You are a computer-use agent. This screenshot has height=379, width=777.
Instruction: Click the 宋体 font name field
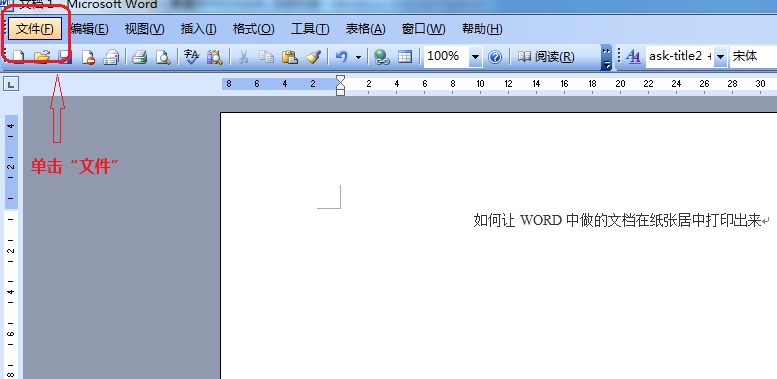point(753,56)
